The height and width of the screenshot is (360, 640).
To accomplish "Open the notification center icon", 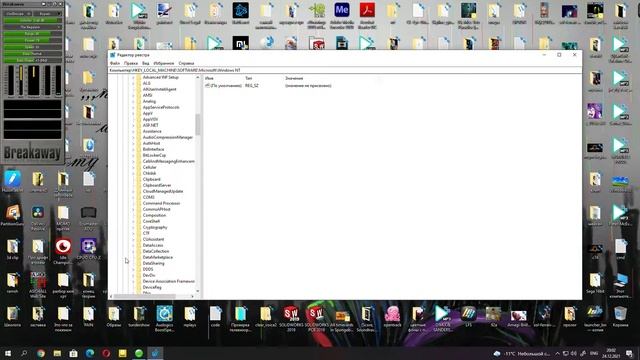I will 629,353.
